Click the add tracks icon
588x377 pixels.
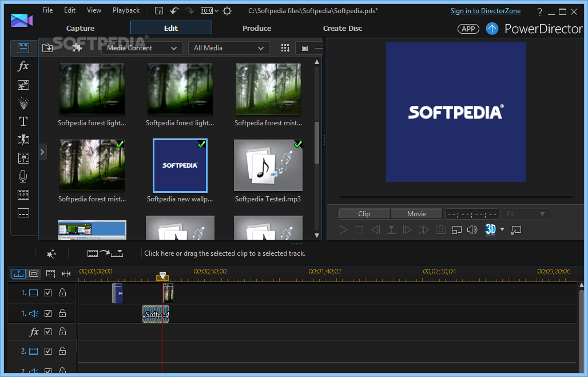pyautogui.click(x=51, y=274)
